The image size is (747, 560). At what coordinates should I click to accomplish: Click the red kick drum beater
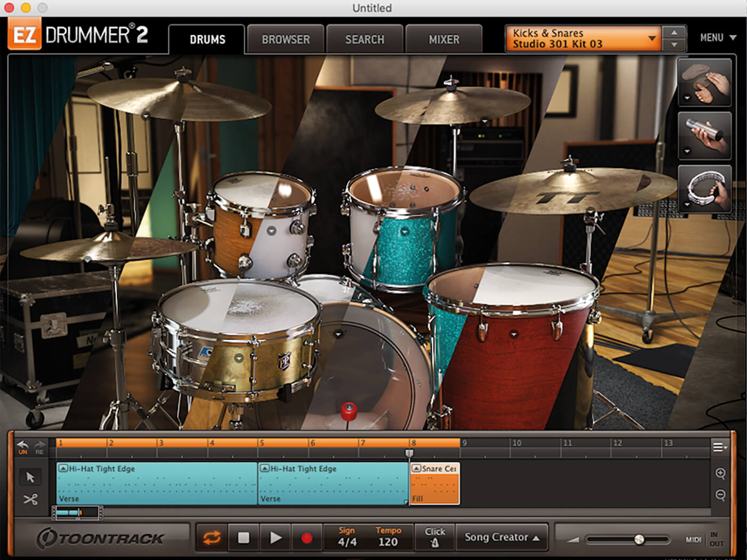pos(348,411)
